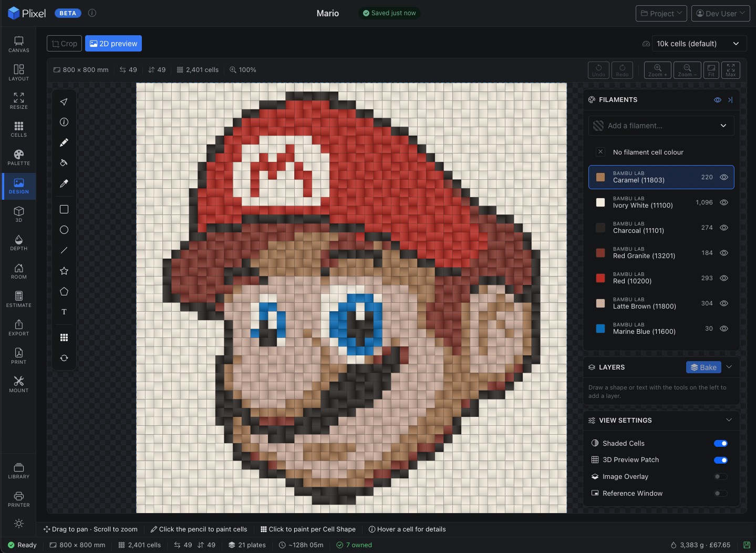This screenshot has width=756, height=553.
Task: Click the 7 owned status indicator
Action: click(354, 545)
